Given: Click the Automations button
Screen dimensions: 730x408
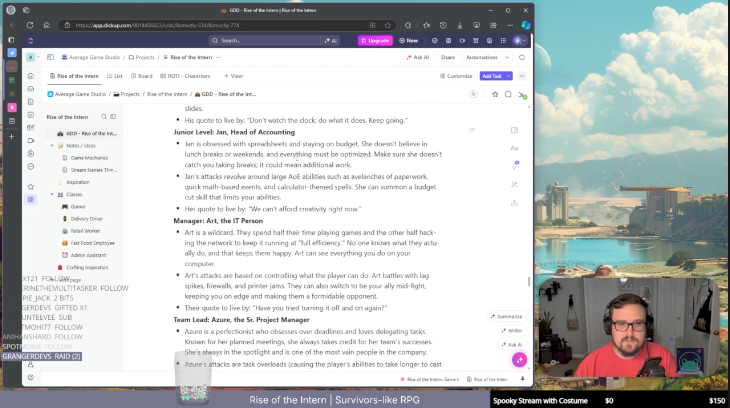Looking at the screenshot, I should tap(482, 57).
